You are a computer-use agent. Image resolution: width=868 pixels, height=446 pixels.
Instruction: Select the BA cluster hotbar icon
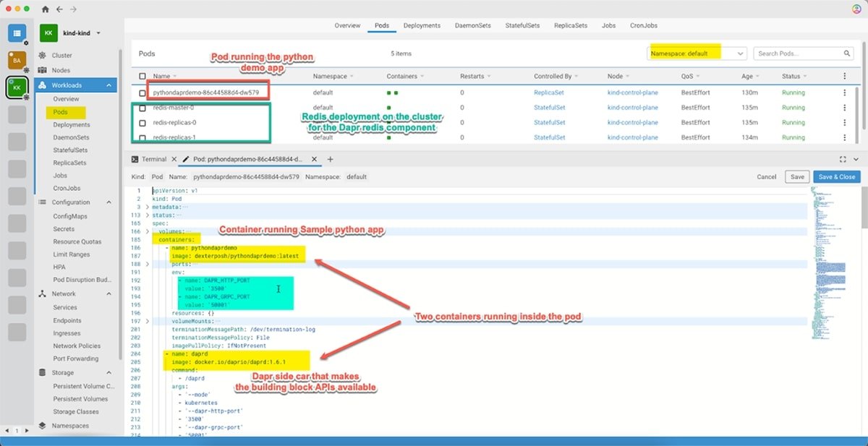point(17,60)
